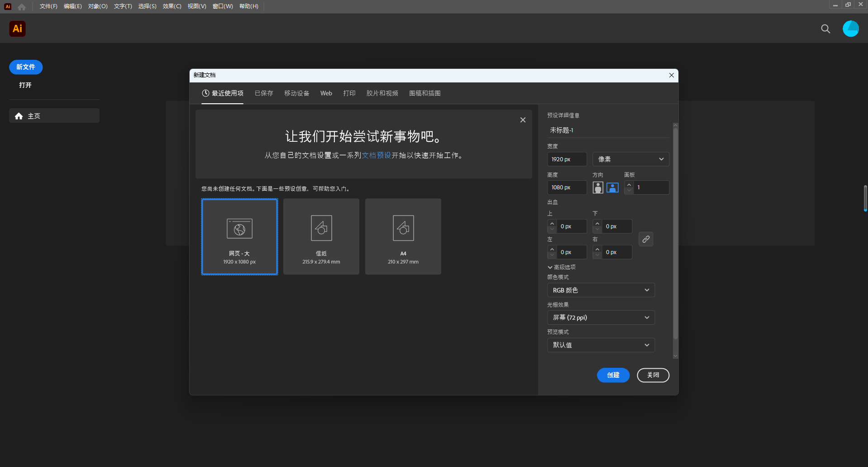The width and height of the screenshot is (868, 467).
Task: Decrease top bleed value with down arrow
Action: click(552, 229)
